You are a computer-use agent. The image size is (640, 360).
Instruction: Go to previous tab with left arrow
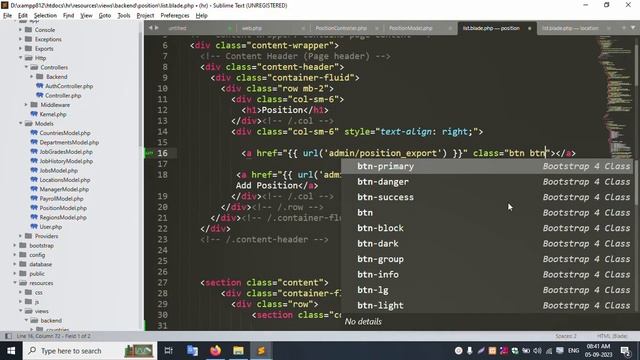click(x=150, y=28)
